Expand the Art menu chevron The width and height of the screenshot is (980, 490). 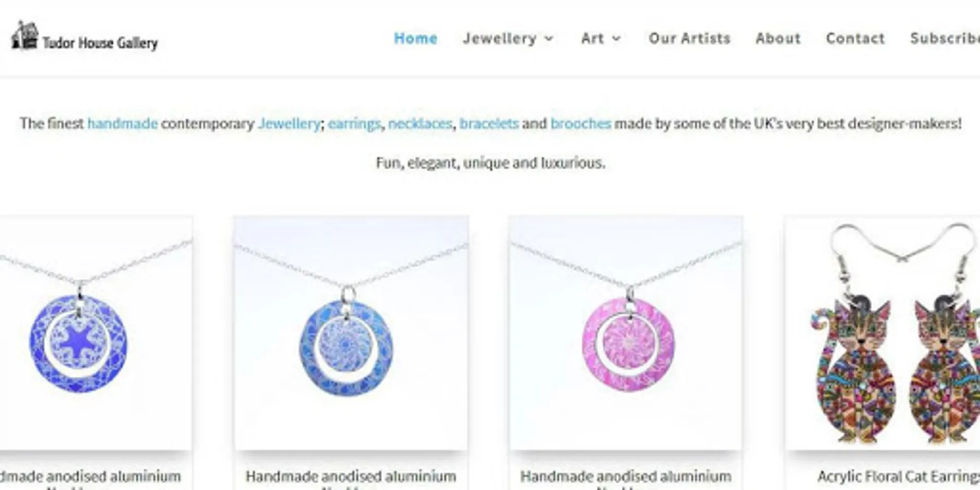pos(616,39)
